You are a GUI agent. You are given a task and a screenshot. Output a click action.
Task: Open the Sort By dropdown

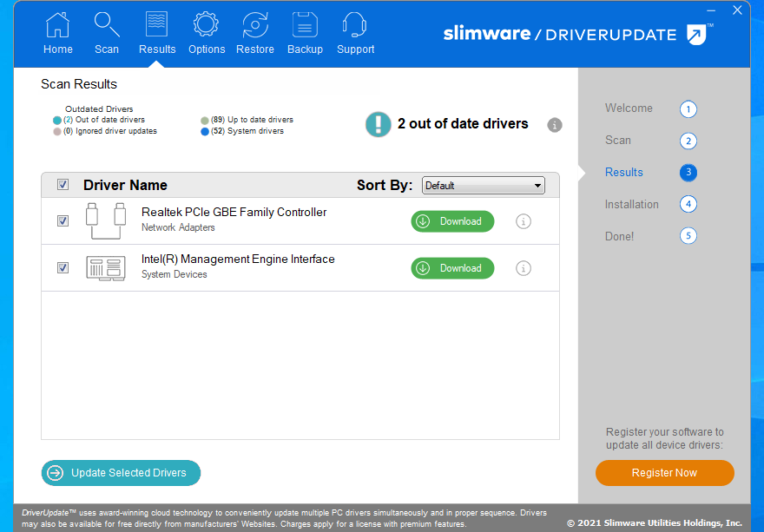point(536,185)
